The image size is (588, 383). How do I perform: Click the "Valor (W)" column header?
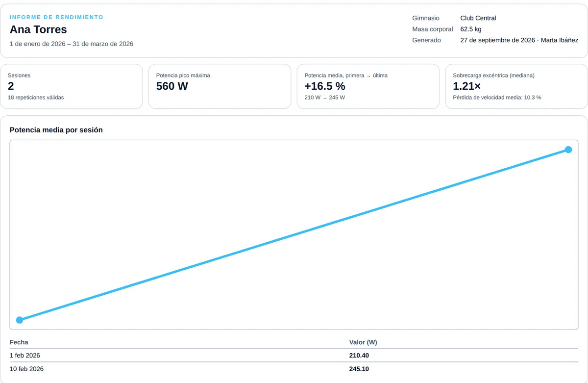[x=363, y=342]
